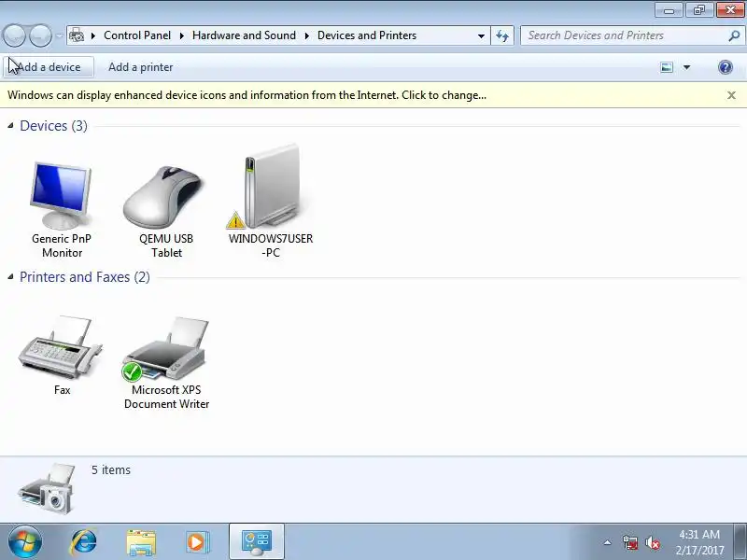The width and height of the screenshot is (747, 560).
Task: Click Add a device
Action: click(x=49, y=67)
